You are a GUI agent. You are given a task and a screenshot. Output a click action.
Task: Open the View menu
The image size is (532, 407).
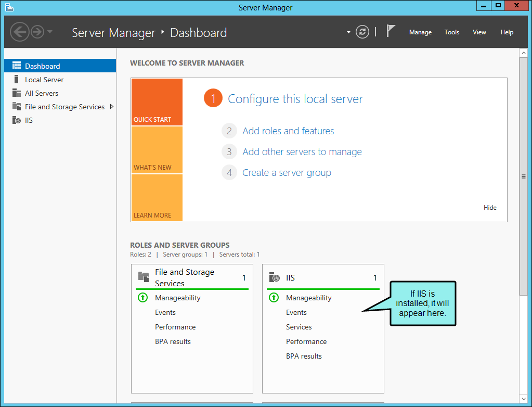point(479,32)
